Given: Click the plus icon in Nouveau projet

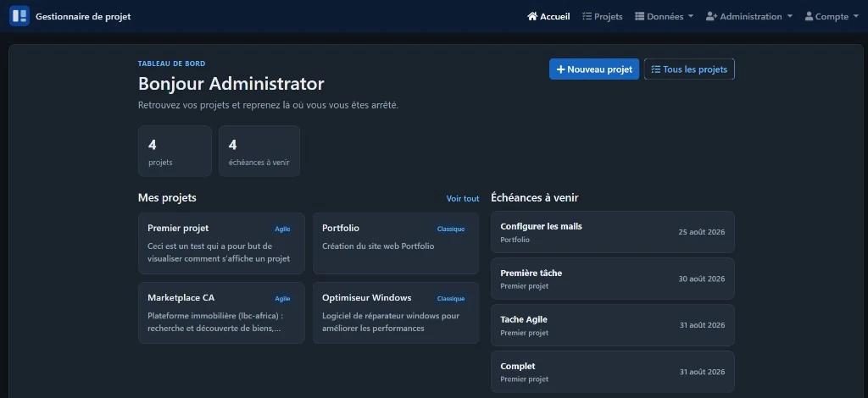Looking at the screenshot, I should coord(561,69).
